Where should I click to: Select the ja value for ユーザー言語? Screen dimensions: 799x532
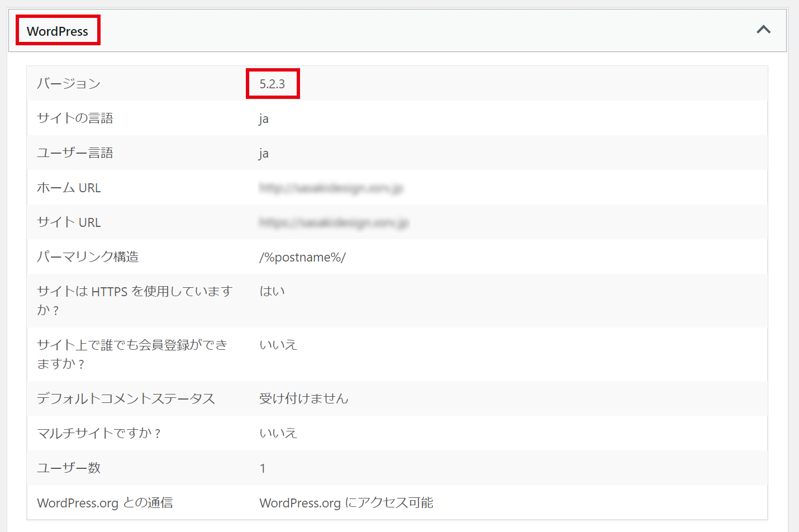pos(264,154)
